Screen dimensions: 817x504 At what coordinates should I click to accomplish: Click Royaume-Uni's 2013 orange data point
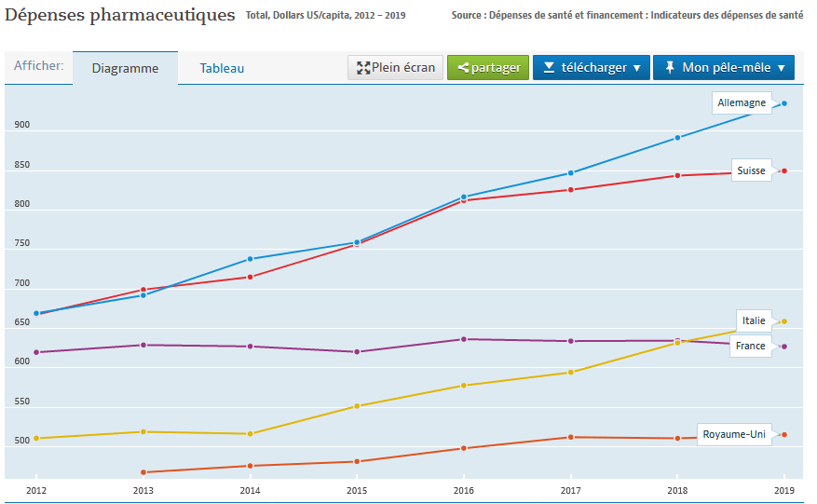[143, 472]
